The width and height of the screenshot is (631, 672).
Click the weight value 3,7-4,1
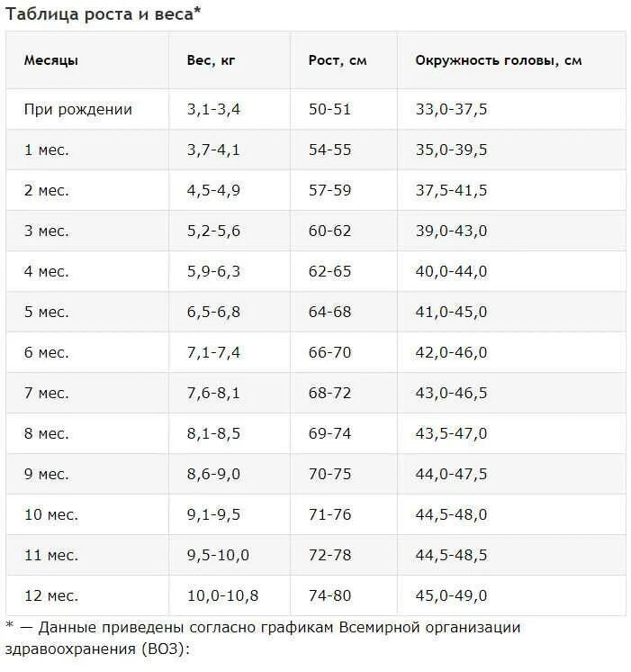213,150
